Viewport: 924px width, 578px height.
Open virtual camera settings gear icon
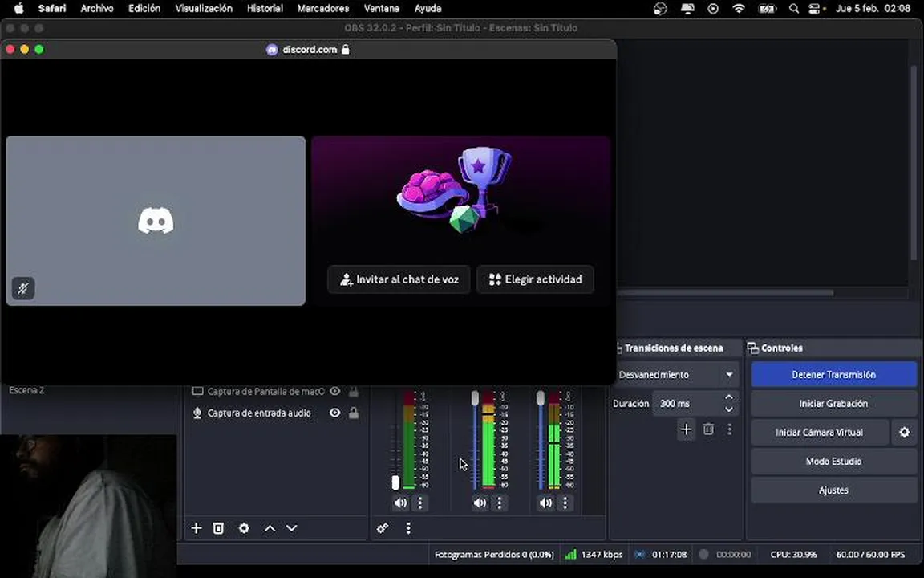point(905,433)
